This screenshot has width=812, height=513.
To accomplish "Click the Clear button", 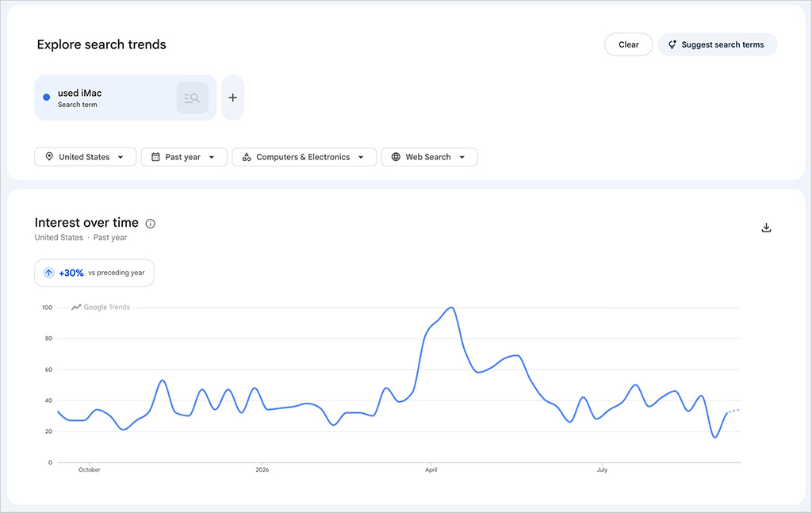I will [628, 44].
